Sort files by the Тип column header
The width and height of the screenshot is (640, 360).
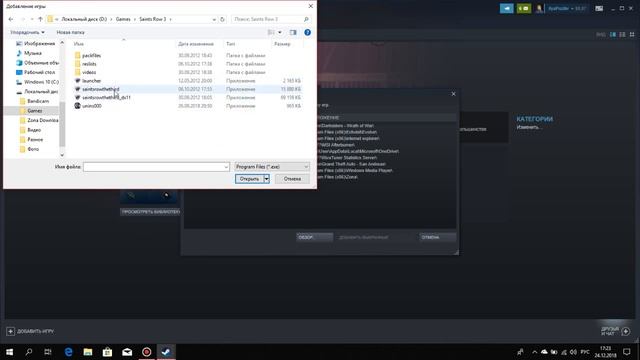231,44
